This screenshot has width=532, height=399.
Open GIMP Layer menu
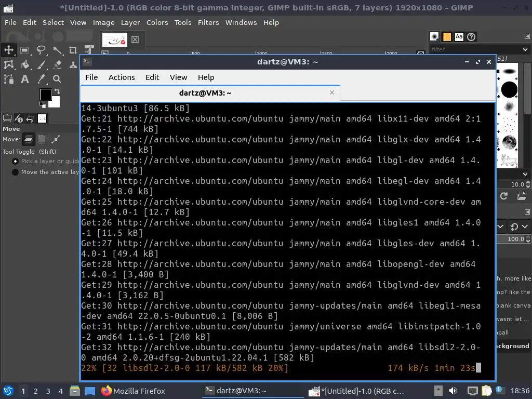coord(130,22)
